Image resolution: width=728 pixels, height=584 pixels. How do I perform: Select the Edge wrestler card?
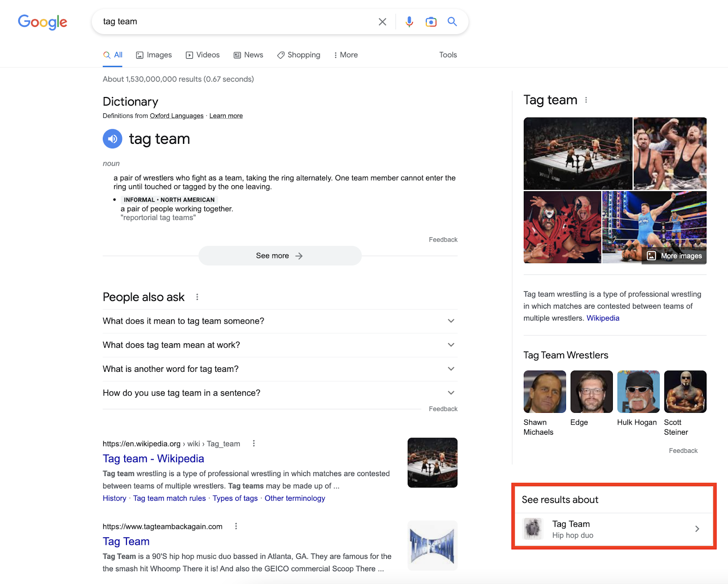point(591,399)
